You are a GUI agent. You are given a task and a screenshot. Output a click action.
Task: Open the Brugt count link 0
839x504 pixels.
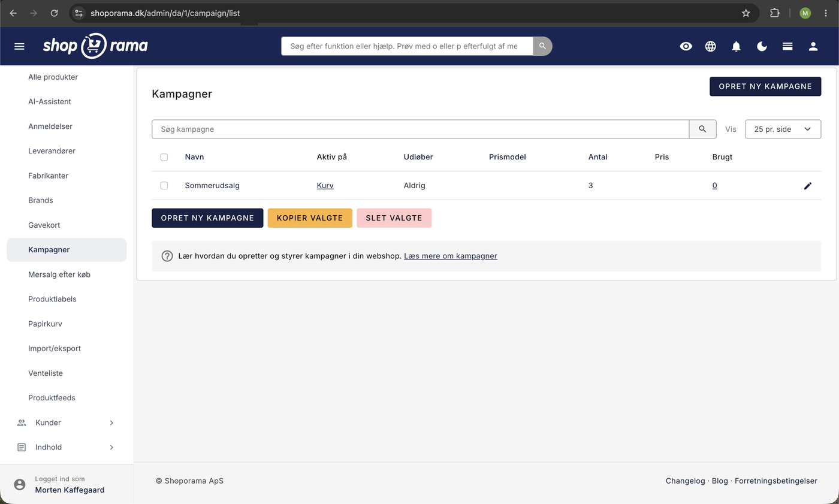[x=714, y=186]
